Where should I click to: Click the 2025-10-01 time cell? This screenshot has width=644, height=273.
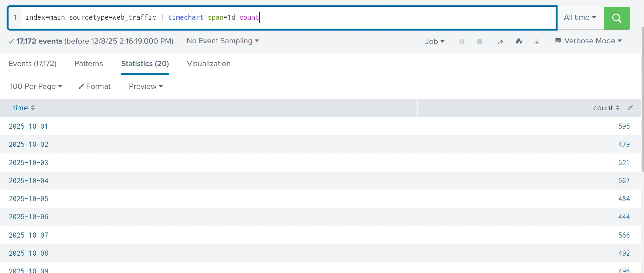tap(29, 126)
